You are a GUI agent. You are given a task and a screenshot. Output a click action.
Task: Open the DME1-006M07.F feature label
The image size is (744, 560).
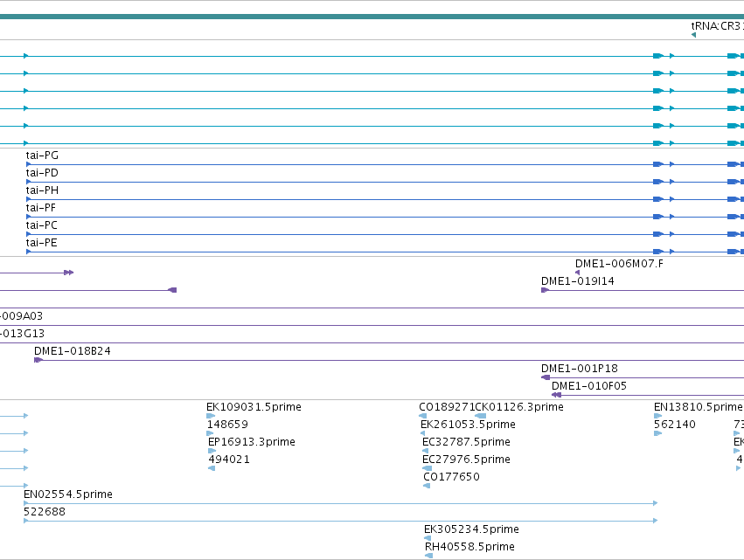coord(619,264)
